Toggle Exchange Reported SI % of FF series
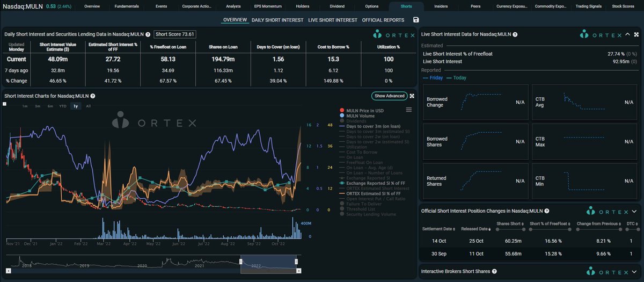Screen dimensions: 644x282 click(371, 183)
